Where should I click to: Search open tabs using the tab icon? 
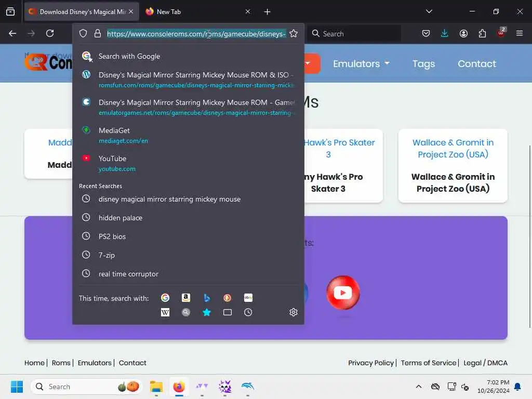click(228, 312)
